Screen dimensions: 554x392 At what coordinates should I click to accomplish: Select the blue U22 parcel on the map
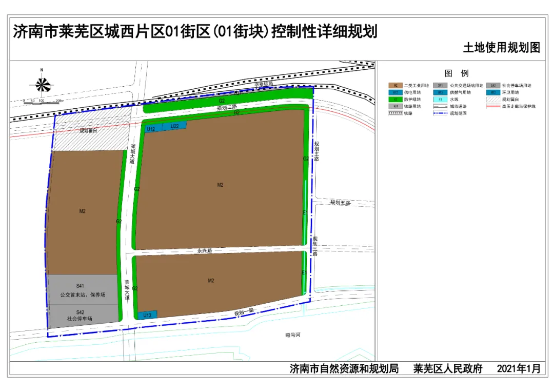(174, 126)
